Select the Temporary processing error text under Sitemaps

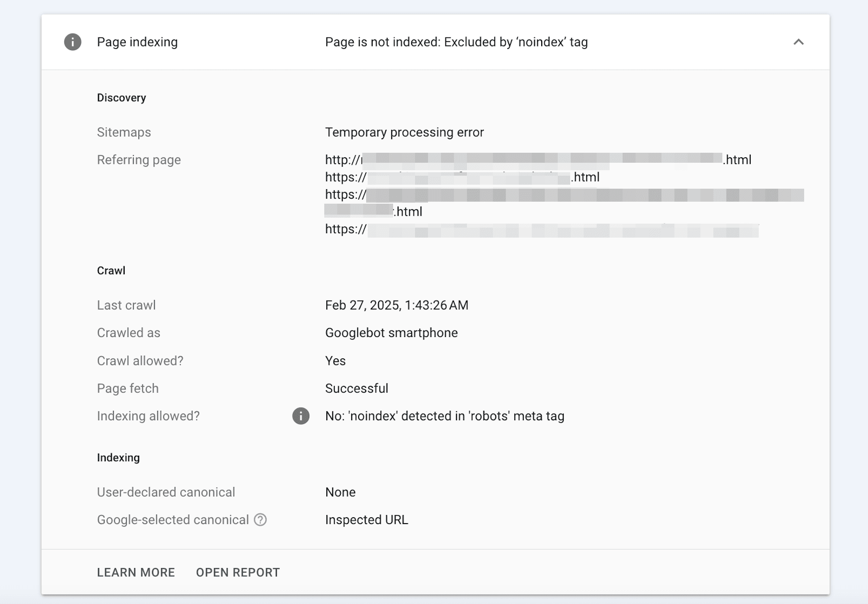[x=405, y=132]
